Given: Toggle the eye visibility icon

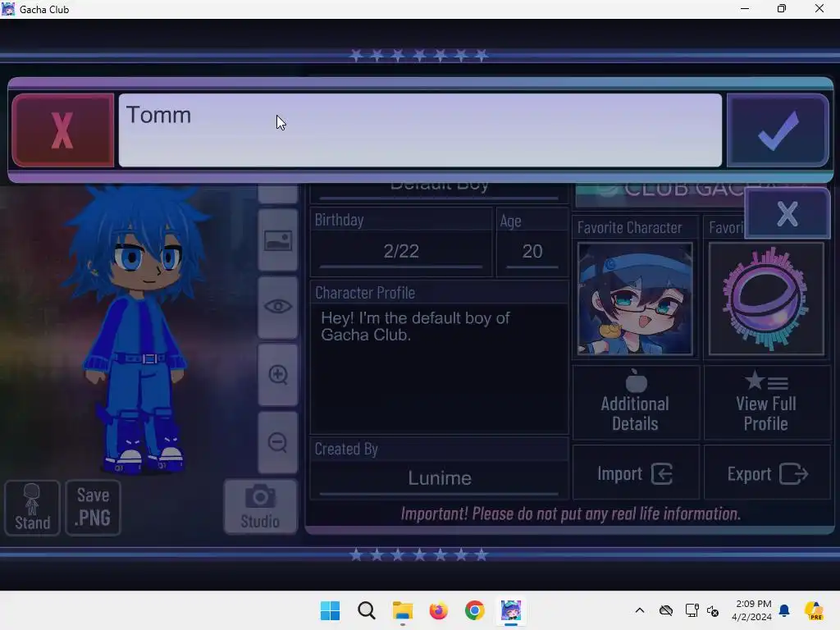Looking at the screenshot, I should tap(278, 307).
